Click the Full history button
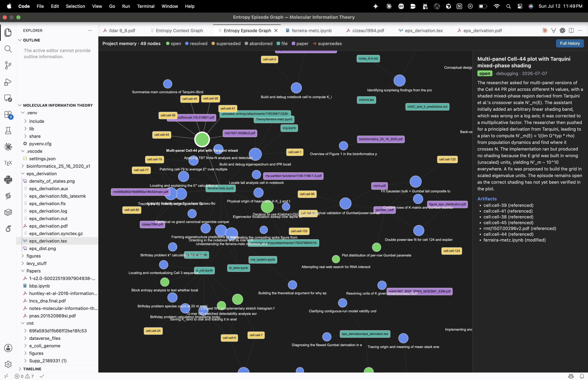 pyautogui.click(x=569, y=43)
